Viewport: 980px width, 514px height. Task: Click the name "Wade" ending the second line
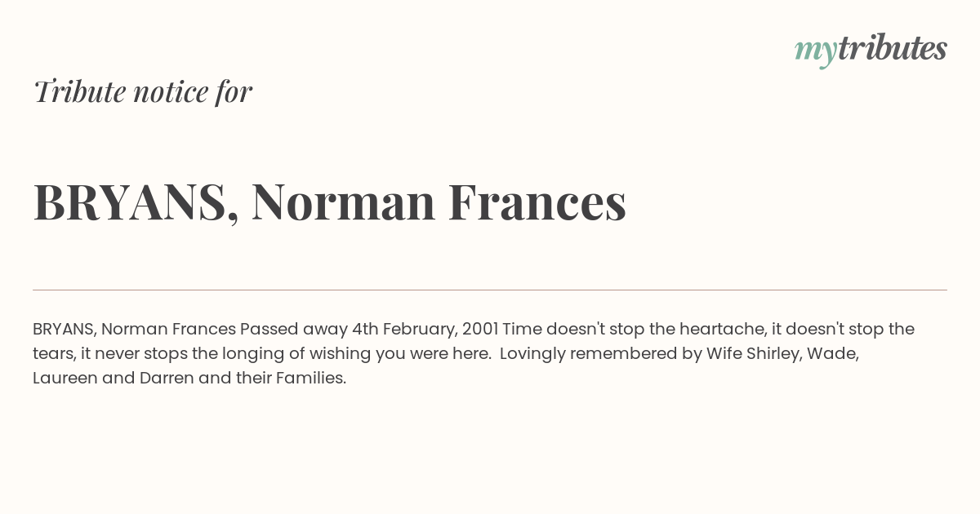click(833, 354)
